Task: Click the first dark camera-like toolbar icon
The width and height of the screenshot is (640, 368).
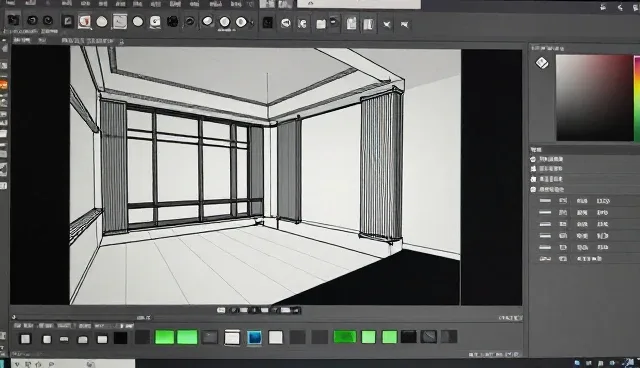Action: [x=13, y=20]
